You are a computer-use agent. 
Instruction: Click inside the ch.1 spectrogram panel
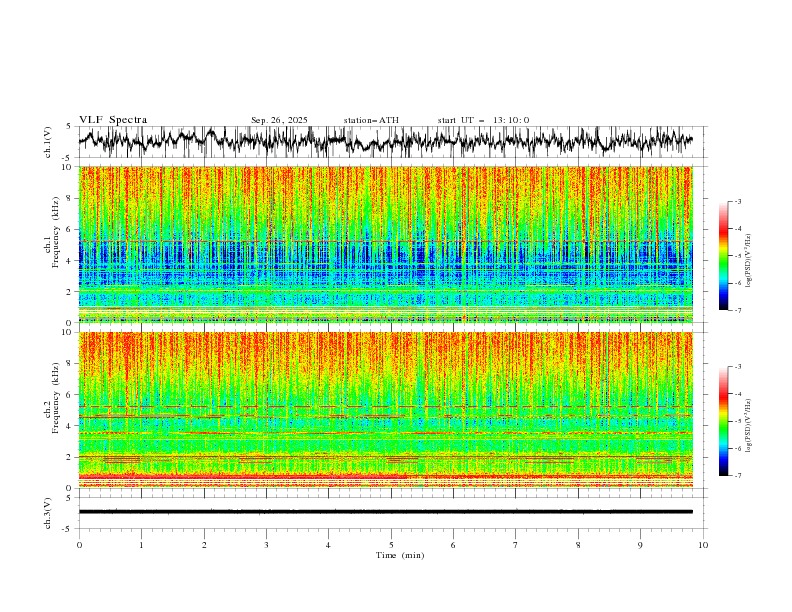[x=386, y=244]
